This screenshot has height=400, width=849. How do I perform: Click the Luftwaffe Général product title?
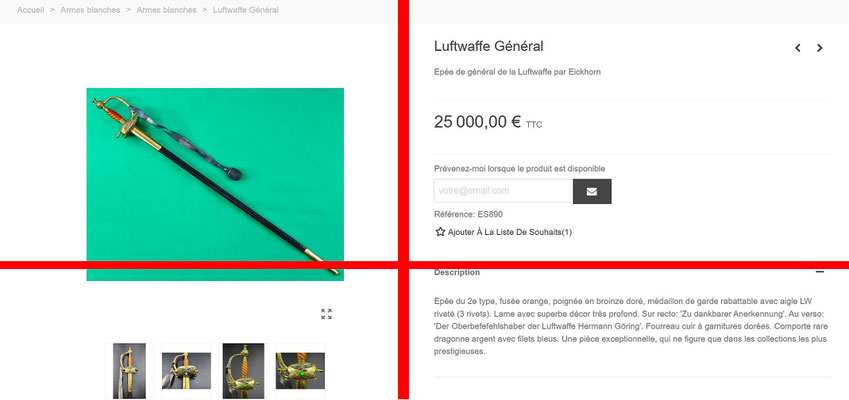(488, 47)
